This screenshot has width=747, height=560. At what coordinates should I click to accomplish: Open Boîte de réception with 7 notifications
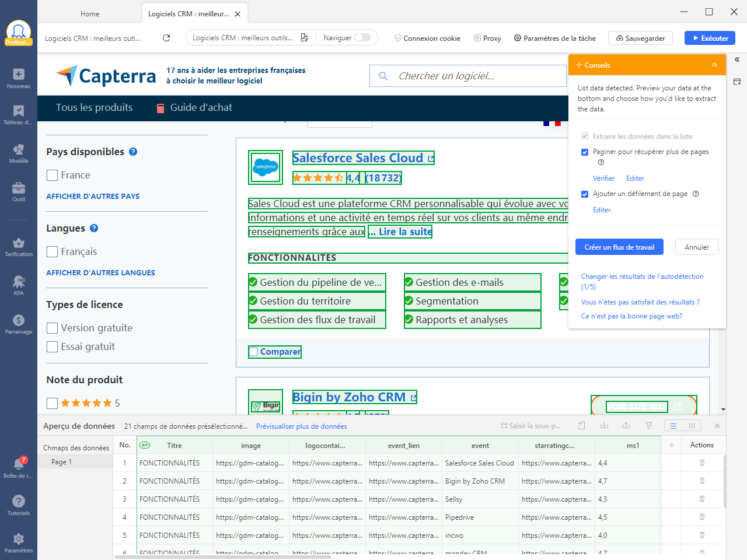18,463
